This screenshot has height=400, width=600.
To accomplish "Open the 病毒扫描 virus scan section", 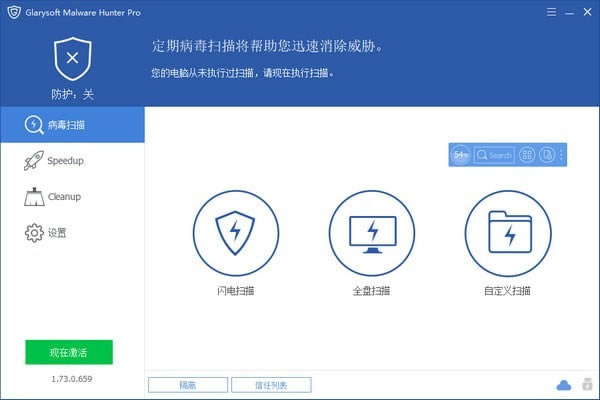I will point(72,125).
